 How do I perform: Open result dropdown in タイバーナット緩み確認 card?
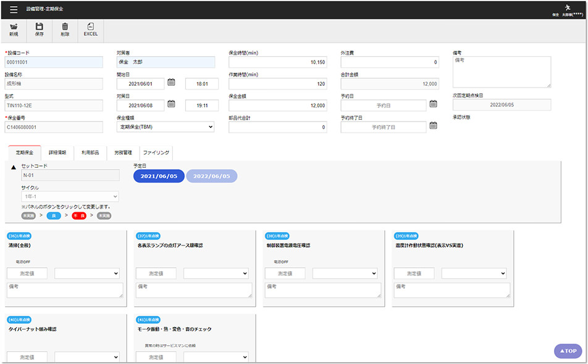[x=87, y=357]
